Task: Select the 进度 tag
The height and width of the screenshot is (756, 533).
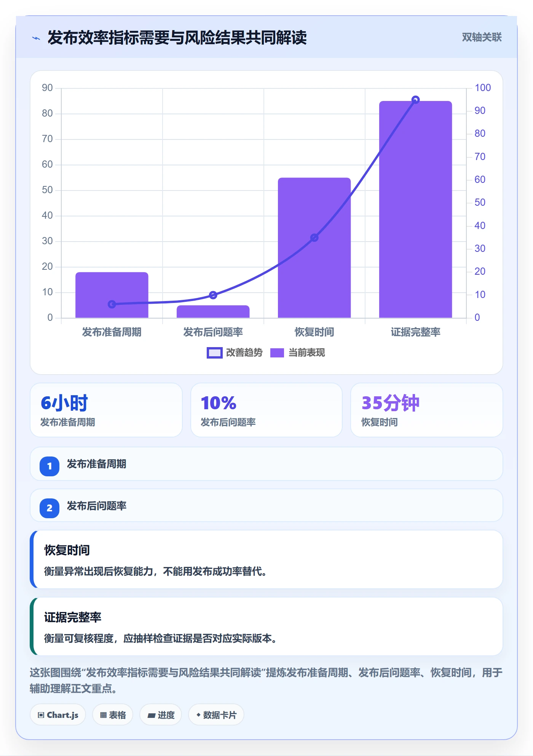Action: pos(161,715)
